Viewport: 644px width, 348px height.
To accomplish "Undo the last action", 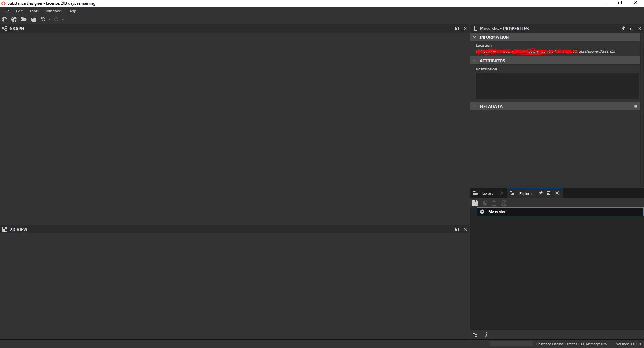I will [x=43, y=19].
